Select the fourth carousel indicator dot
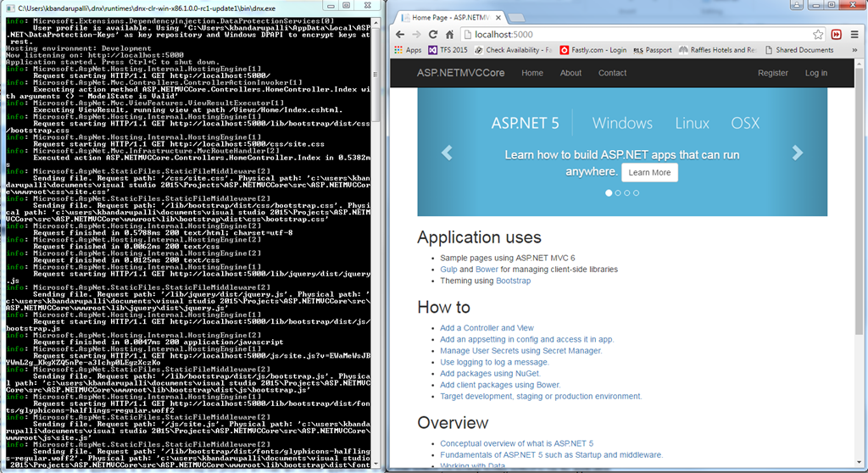Image resolution: width=868 pixels, height=473 pixels. (636, 192)
